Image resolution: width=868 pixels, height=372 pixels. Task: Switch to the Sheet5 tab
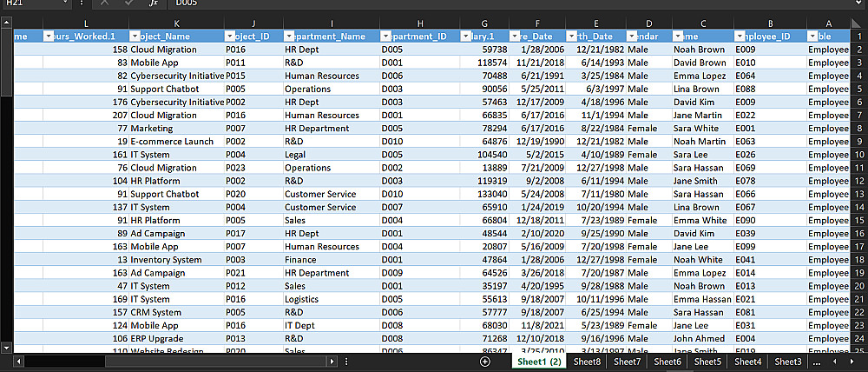tap(708, 362)
